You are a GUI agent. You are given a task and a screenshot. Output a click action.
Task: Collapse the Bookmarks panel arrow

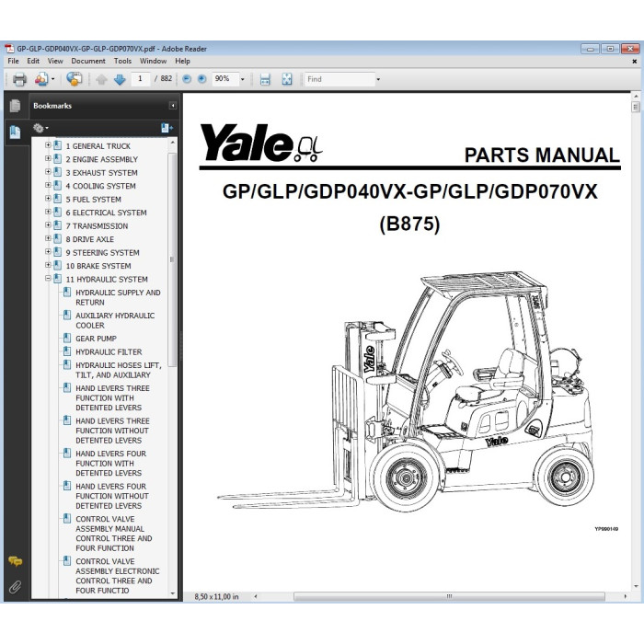coord(173,106)
